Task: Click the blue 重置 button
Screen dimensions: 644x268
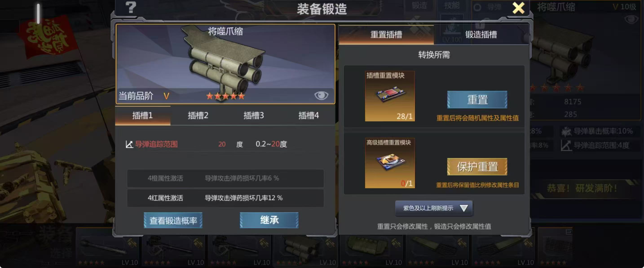Action: (477, 99)
